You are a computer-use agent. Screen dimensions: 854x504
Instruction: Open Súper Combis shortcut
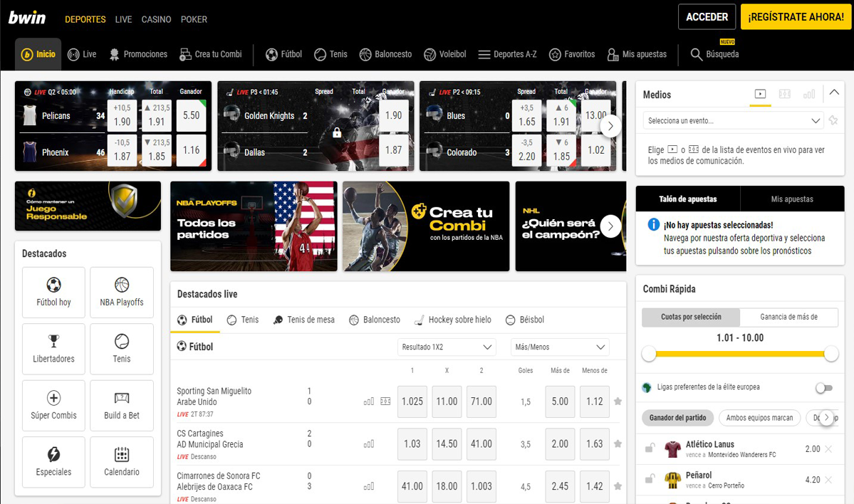click(53, 406)
